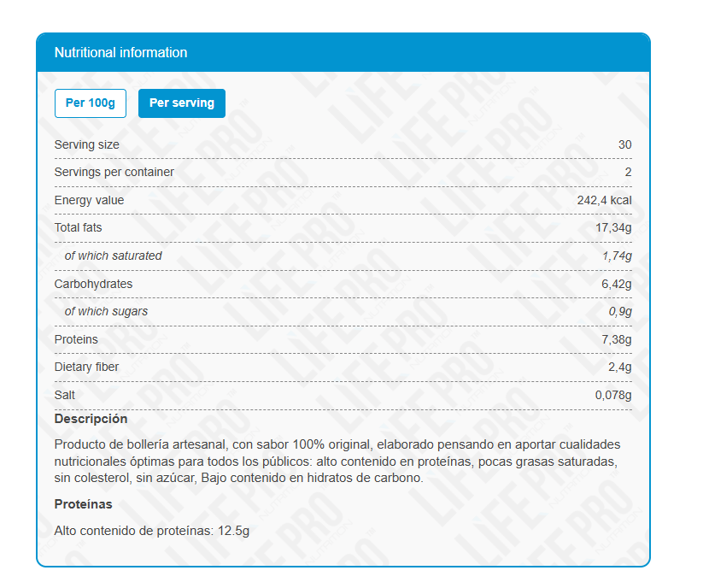
Task: Click the Energy value 242,4 kcal figure
Action: (x=604, y=200)
